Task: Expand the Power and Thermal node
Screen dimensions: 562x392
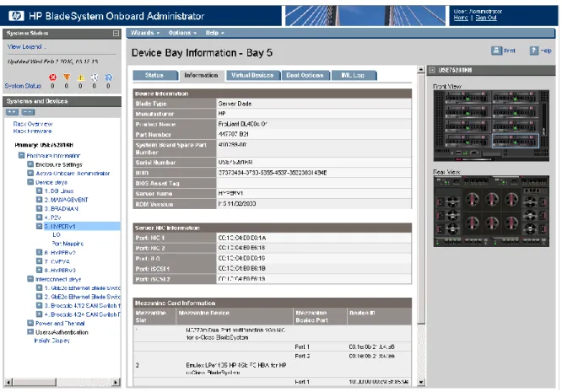Action: tap(30, 323)
